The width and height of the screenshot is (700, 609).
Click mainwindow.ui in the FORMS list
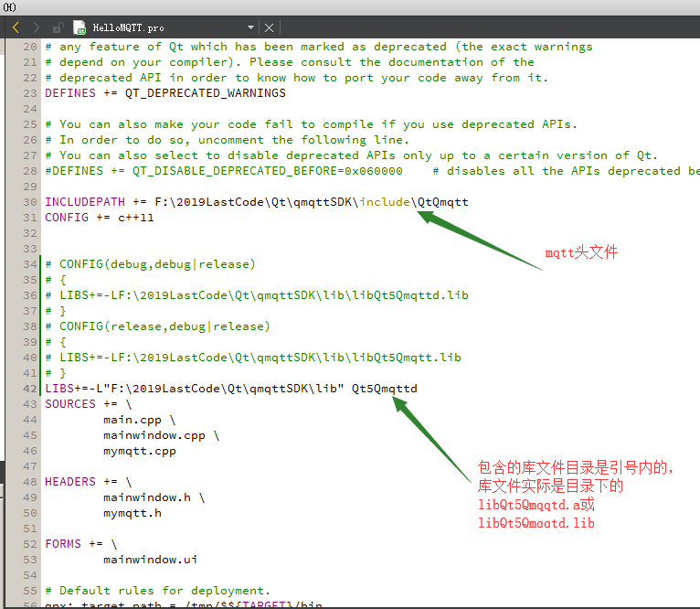151,560
